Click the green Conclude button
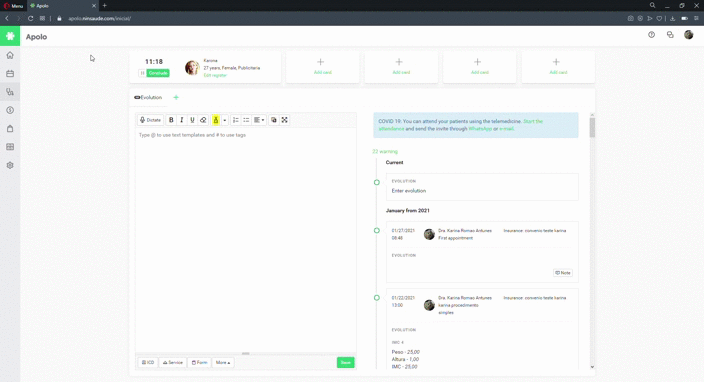704x382 pixels. tap(158, 73)
